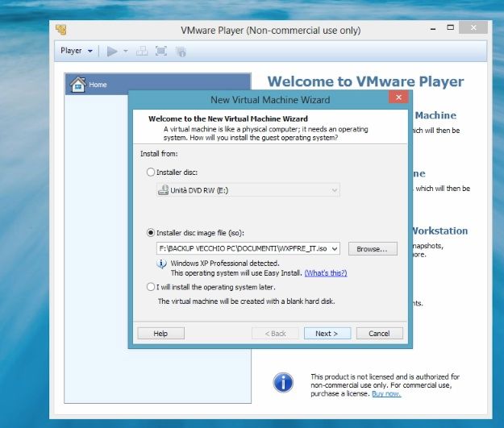Click the info icon beside Windows XP detected

(161, 264)
